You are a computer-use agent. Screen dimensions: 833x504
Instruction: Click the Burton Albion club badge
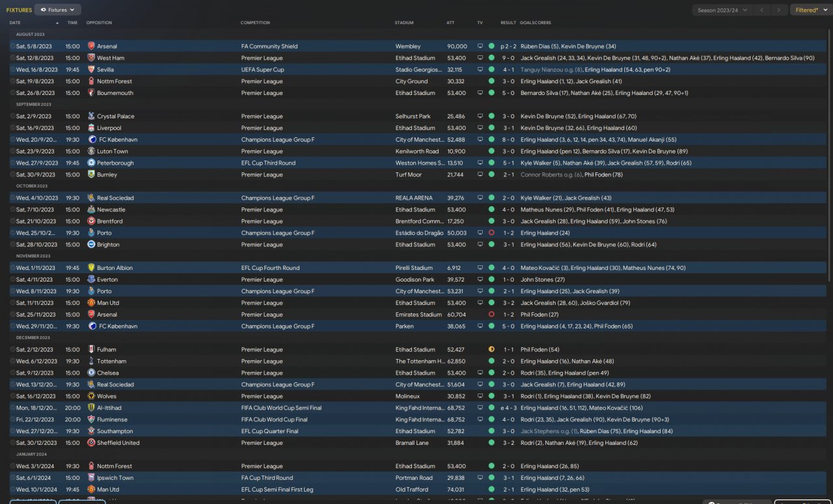91,268
